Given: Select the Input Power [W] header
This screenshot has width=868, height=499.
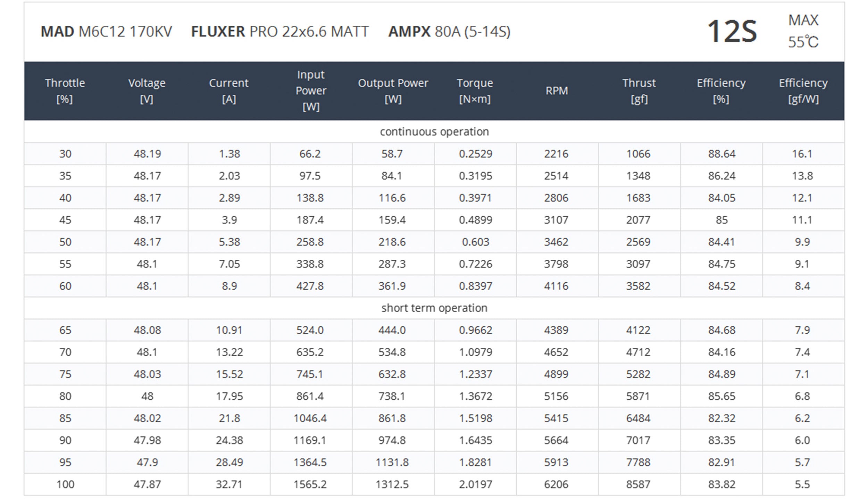Looking at the screenshot, I should (x=311, y=91).
